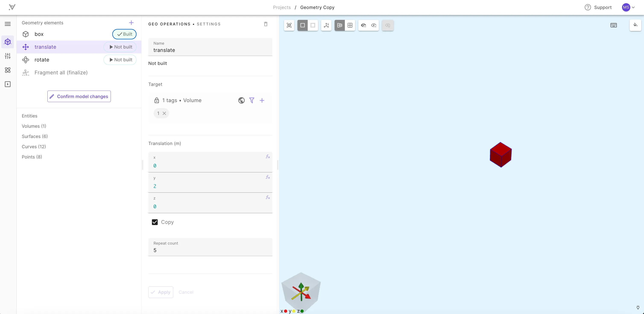Click the Repeat count input field
Viewport: 644px width, 314px height.
[x=210, y=250]
